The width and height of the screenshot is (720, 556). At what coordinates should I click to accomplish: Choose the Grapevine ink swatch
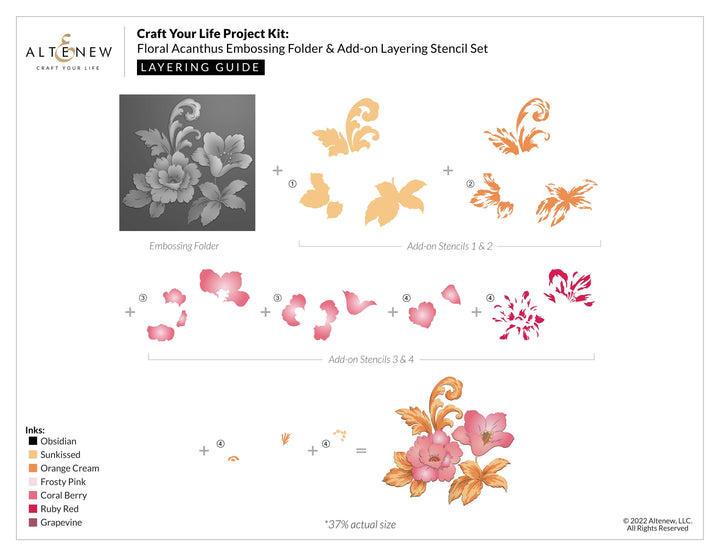click(x=33, y=522)
